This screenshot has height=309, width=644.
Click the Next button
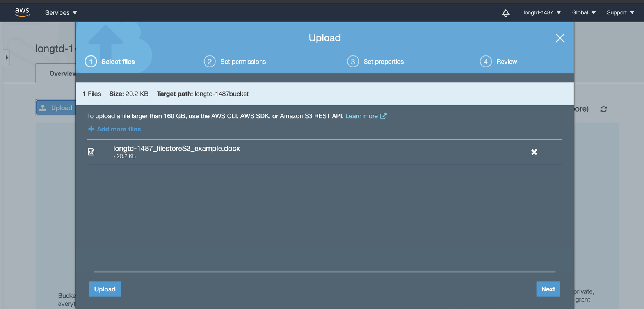(548, 289)
